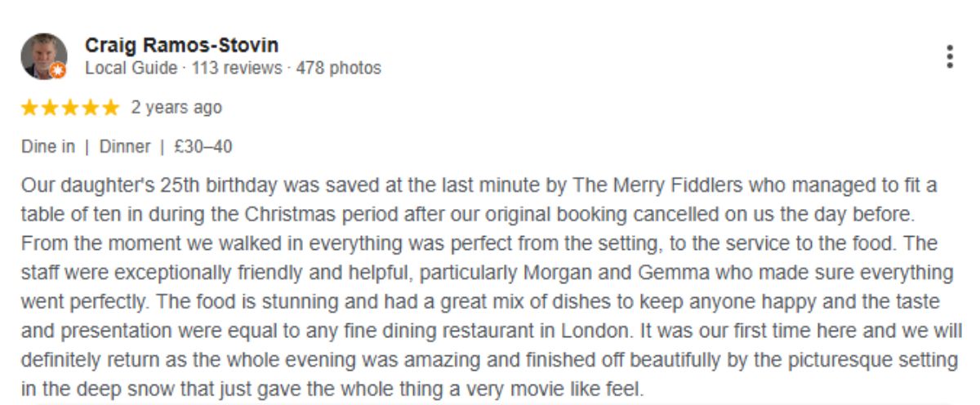Open reviewer name Craig Ramos-Stovin
This screenshot has width=980, height=405.
pos(181,45)
